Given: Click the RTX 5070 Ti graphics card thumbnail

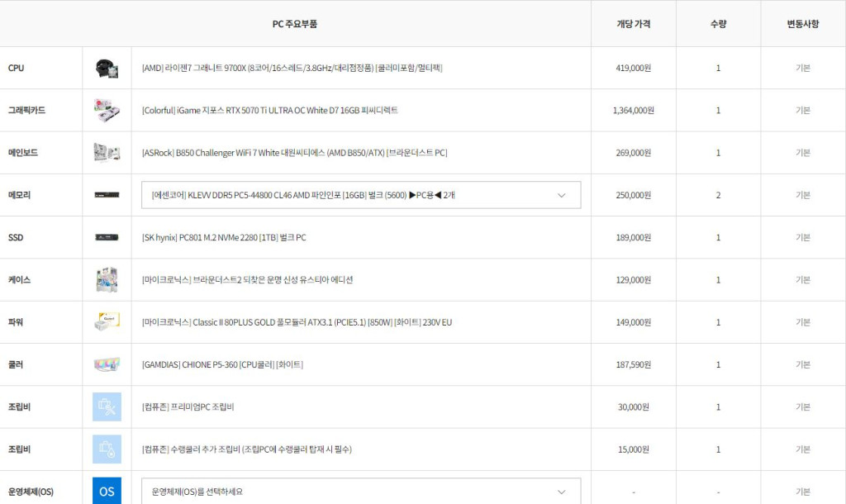Looking at the screenshot, I should pos(107,110).
